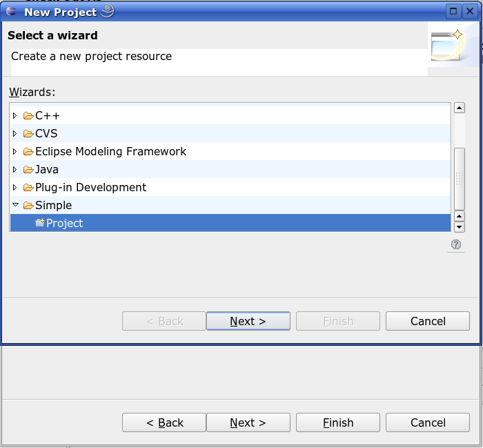Click Finish in the background wizard window

coord(338,422)
